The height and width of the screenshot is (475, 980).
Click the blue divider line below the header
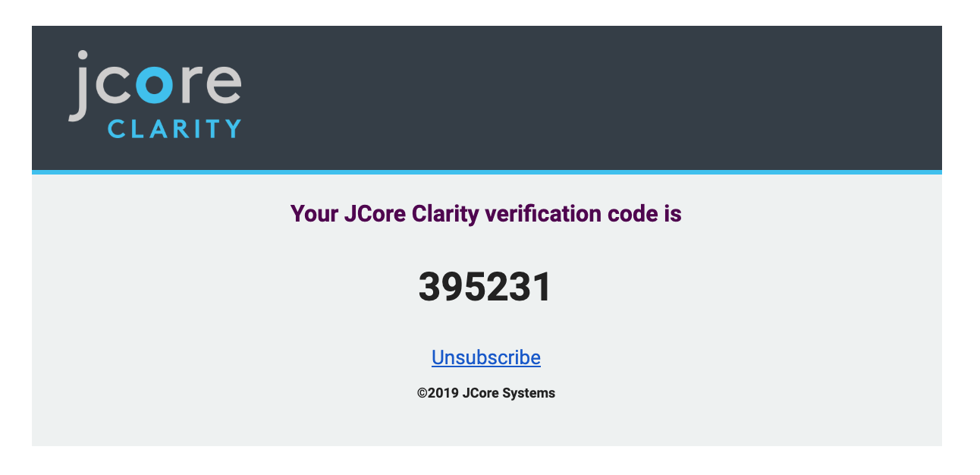pyautogui.click(x=487, y=172)
